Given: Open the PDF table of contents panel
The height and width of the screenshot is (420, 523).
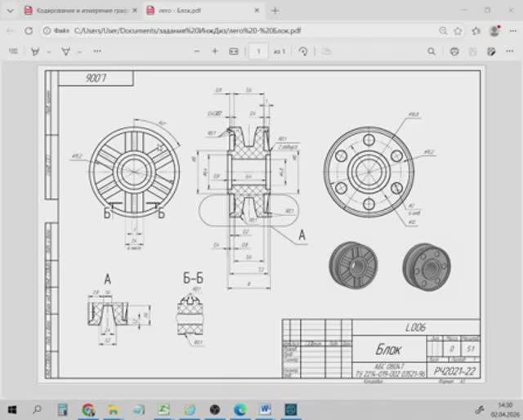Looking at the screenshot, I should (x=13, y=51).
